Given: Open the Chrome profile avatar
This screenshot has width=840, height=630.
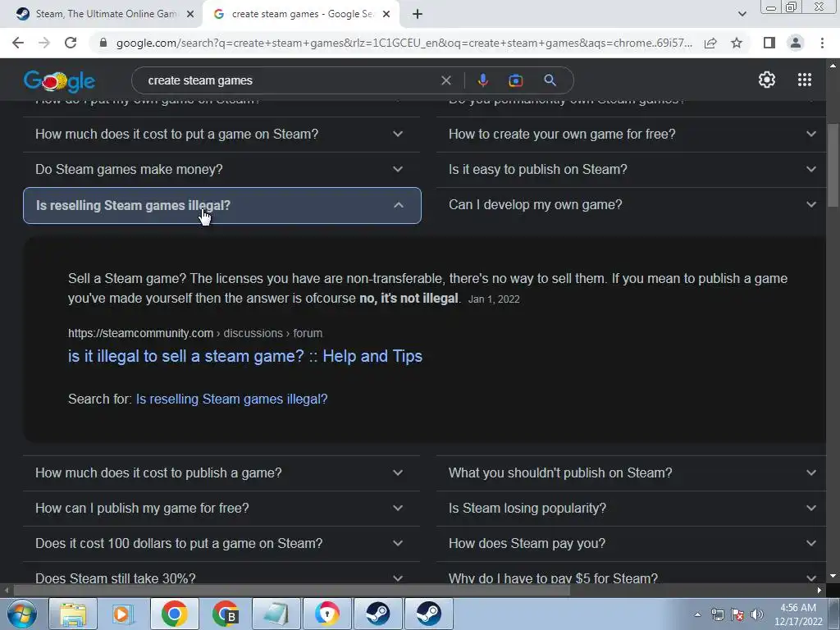Looking at the screenshot, I should click(796, 43).
